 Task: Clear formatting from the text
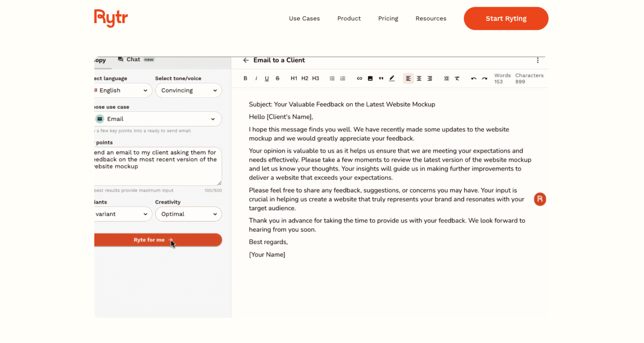pyautogui.click(x=457, y=78)
